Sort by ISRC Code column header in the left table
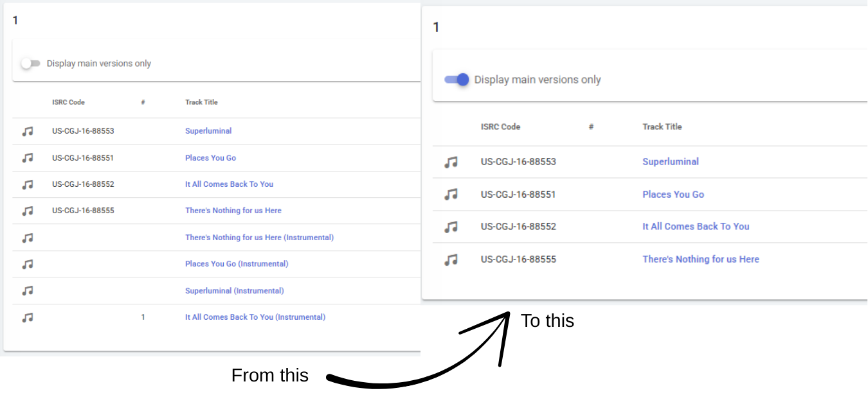 [x=68, y=102]
